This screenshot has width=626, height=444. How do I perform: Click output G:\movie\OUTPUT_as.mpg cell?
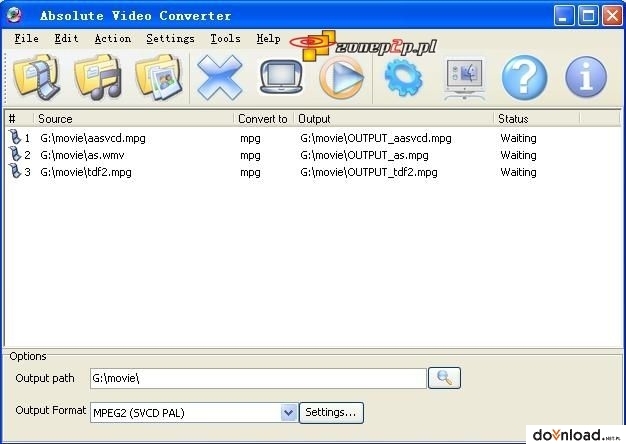pyautogui.click(x=364, y=155)
